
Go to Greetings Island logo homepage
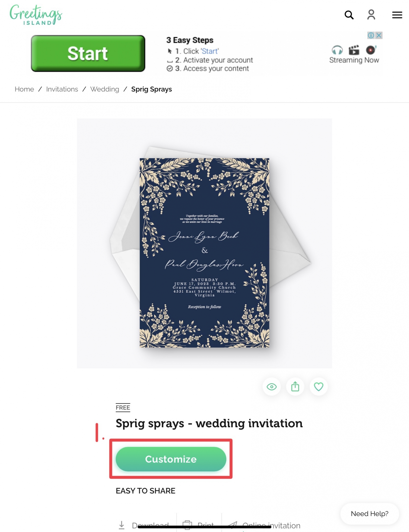[x=36, y=15]
